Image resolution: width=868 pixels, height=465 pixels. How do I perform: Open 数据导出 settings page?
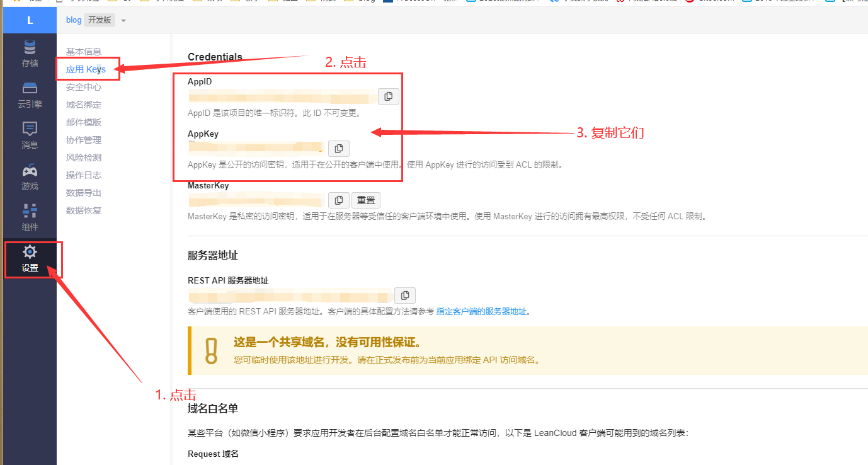(x=84, y=193)
